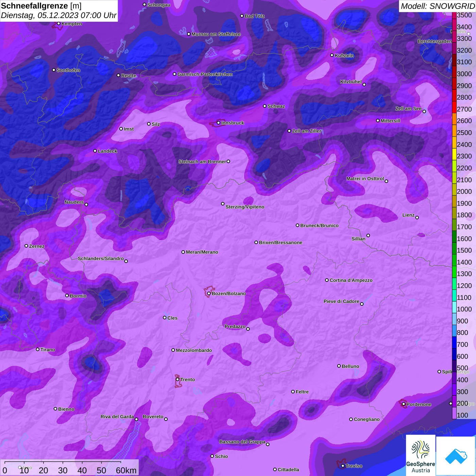Click the Mezzolombardo label

point(194,350)
